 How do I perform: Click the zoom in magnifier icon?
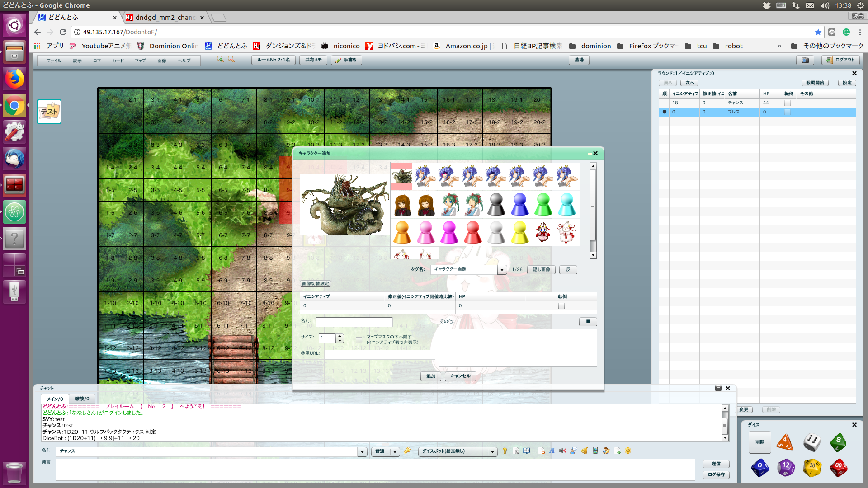tap(220, 60)
